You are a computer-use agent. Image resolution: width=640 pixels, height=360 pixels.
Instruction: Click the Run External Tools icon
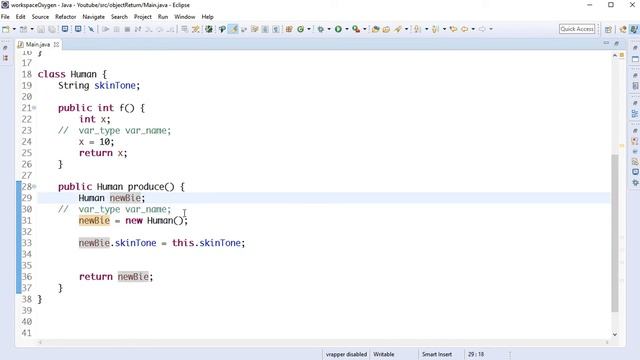click(x=356, y=29)
